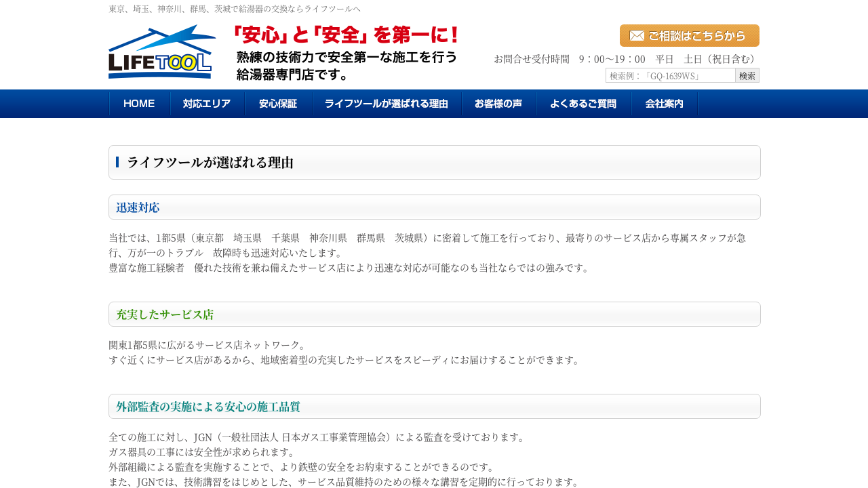The image size is (868, 488).
Task: Click the 「安心」と「安全」を第一に slogan banner
Action: pyautogui.click(x=346, y=53)
